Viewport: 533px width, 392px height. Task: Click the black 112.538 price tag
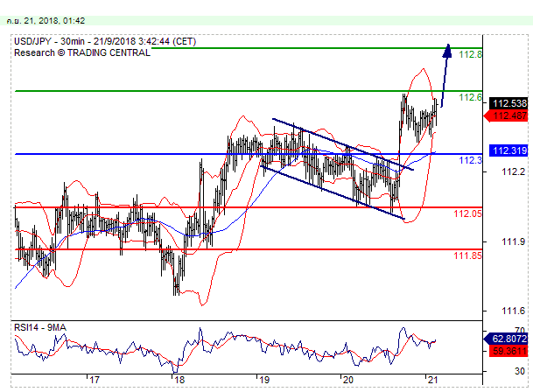[x=508, y=103]
